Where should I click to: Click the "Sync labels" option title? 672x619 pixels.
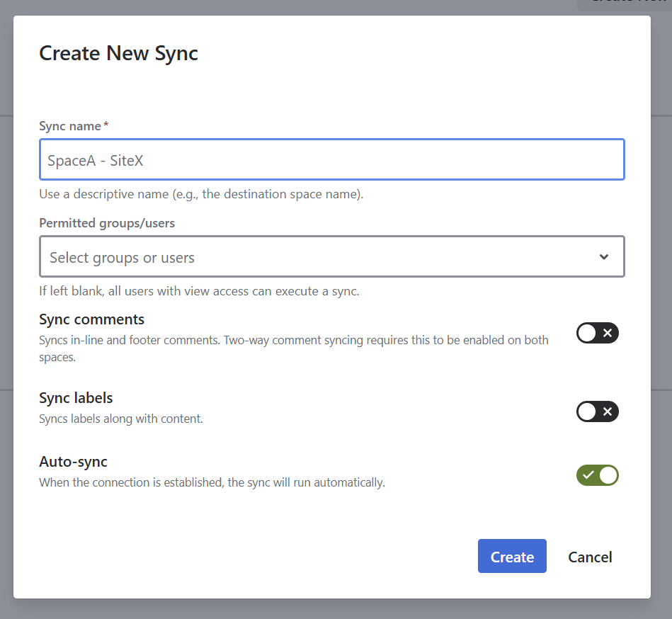coord(76,398)
